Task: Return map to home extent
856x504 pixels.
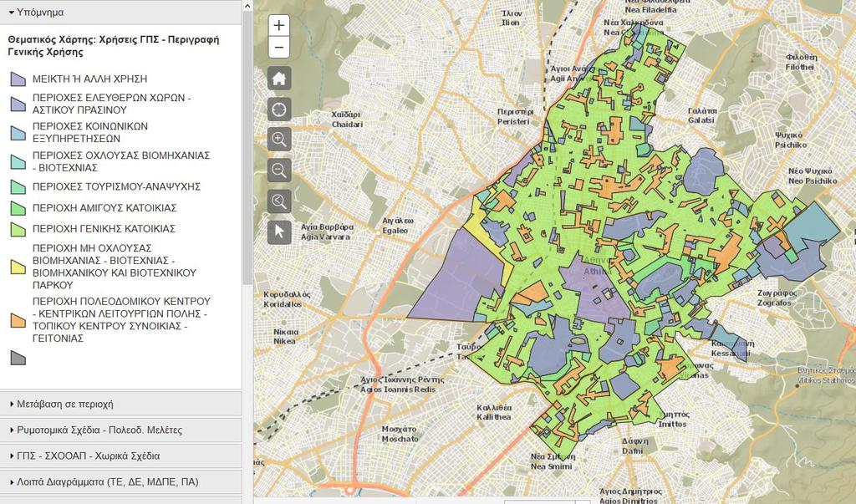Action: pos(279,79)
